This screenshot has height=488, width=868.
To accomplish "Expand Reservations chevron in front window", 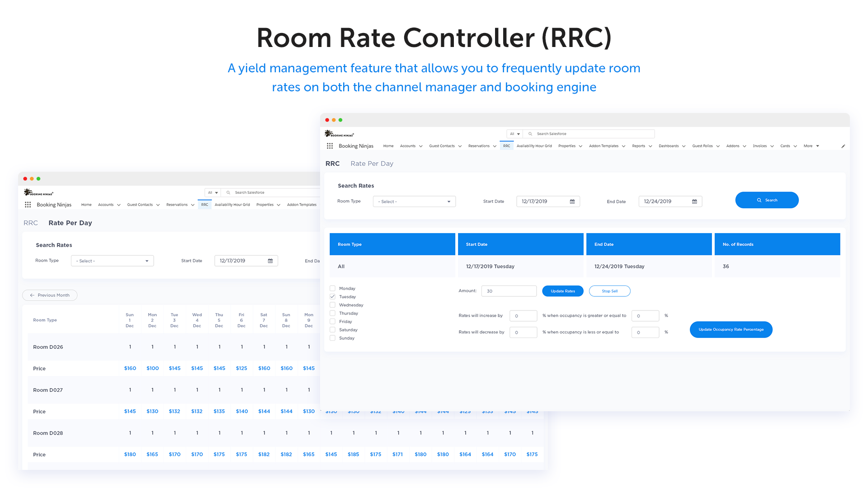I will coord(495,146).
